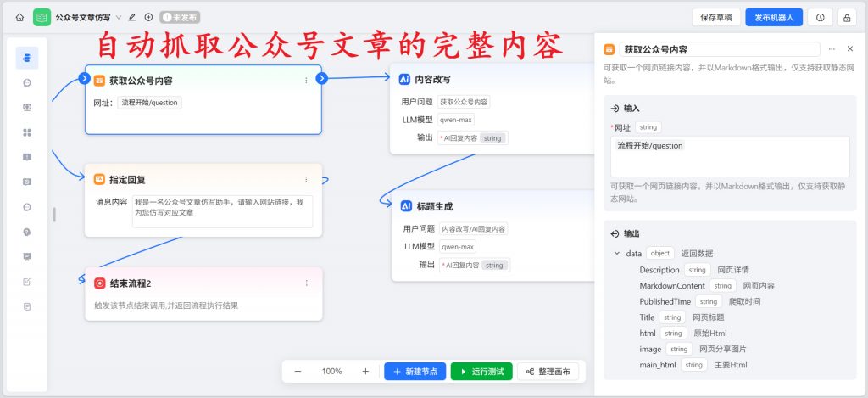Click the 100% zoom level
The width and height of the screenshot is (868, 398).
[331, 372]
